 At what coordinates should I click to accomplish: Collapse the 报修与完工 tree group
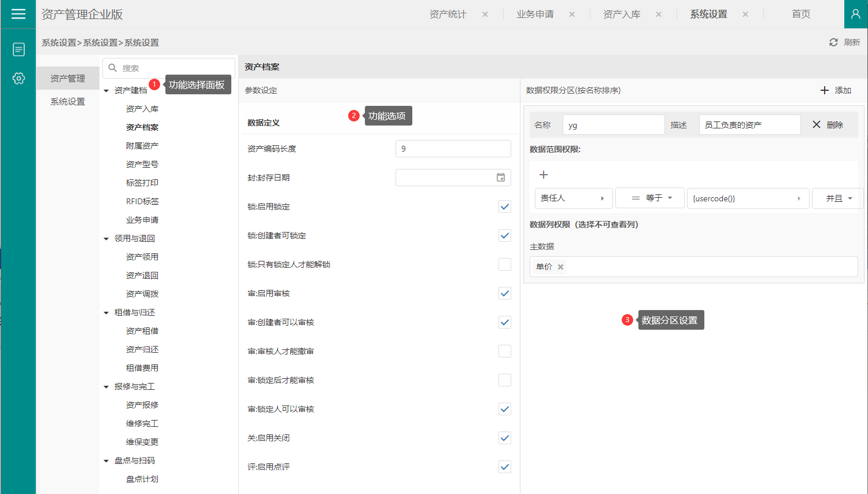tap(106, 387)
